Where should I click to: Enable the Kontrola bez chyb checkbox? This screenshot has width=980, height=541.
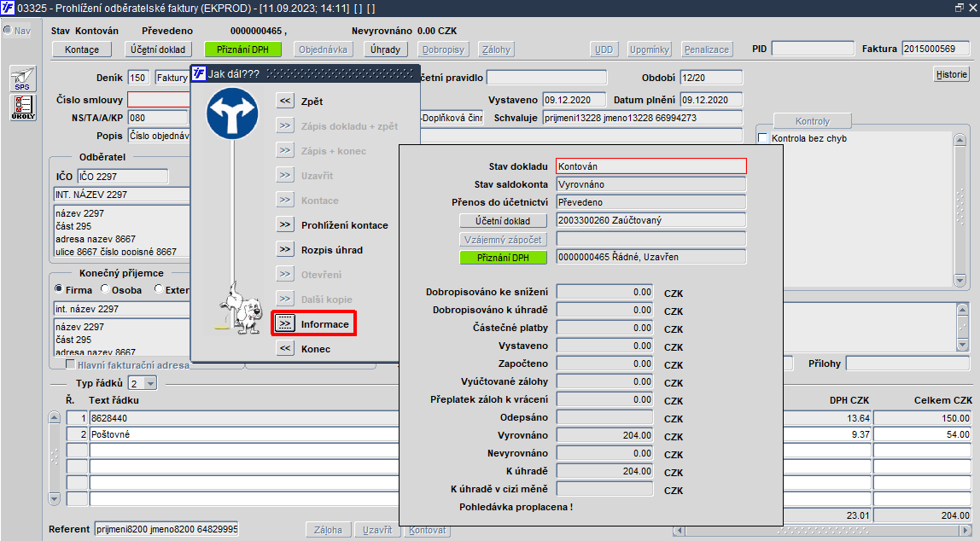(x=762, y=138)
